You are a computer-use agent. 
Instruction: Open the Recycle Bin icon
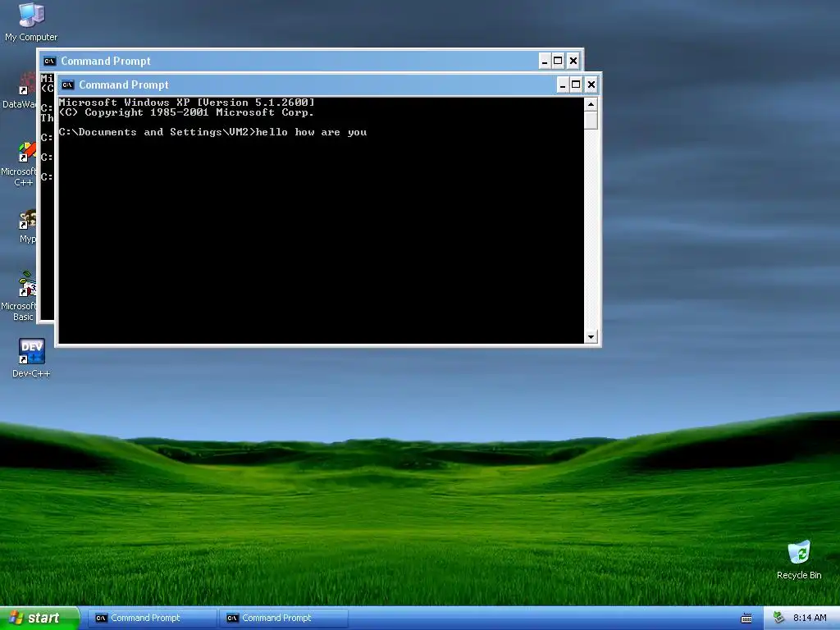point(799,559)
